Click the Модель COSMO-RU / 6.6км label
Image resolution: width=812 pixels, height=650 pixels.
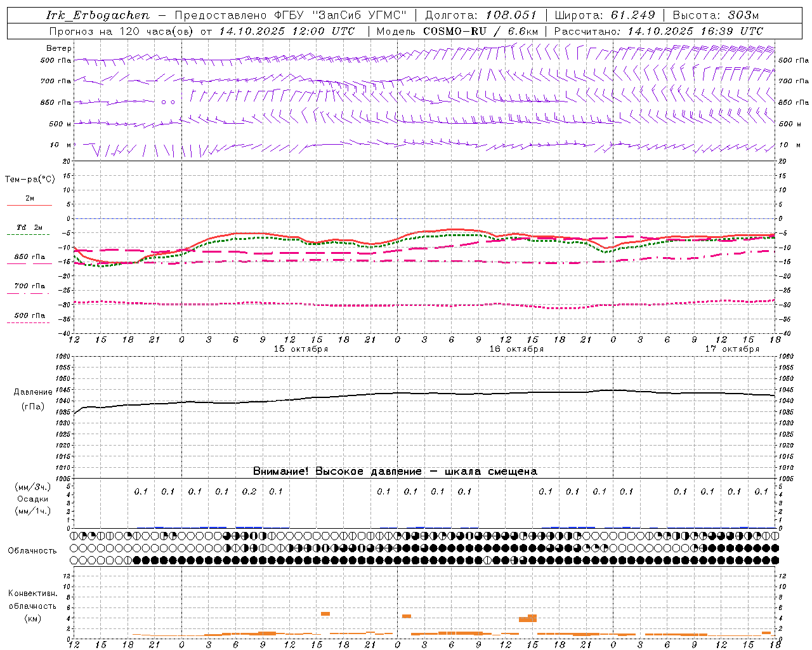point(457,31)
